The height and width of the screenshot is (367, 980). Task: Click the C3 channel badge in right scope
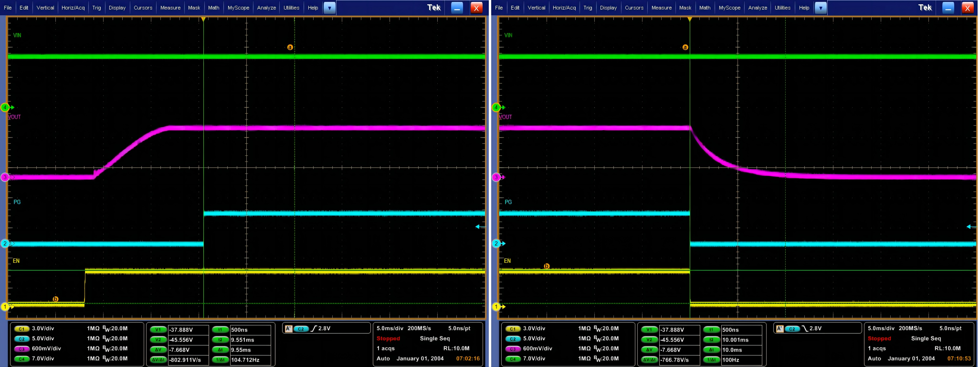[x=513, y=349]
